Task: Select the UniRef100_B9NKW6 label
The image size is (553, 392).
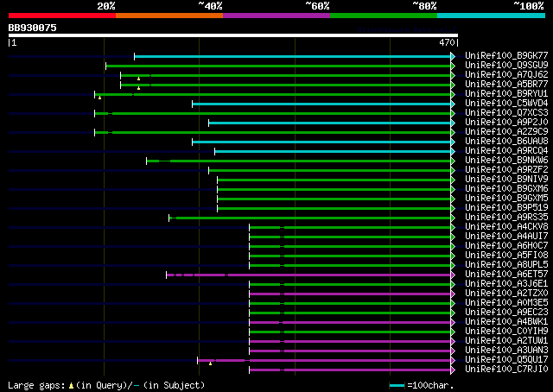Action: tap(506, 160)
